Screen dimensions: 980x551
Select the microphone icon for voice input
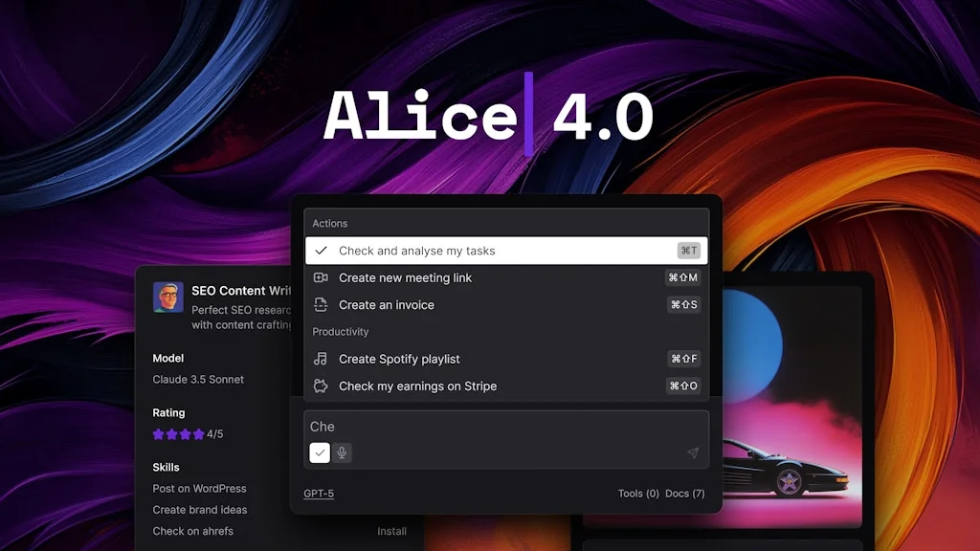point(342,452)
